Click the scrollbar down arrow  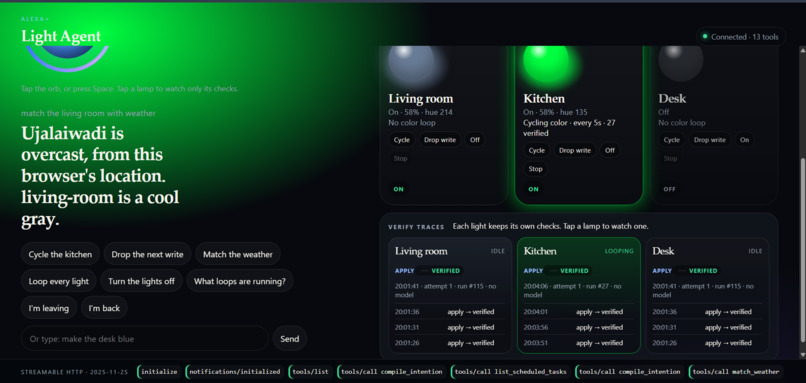pos(802,355)
